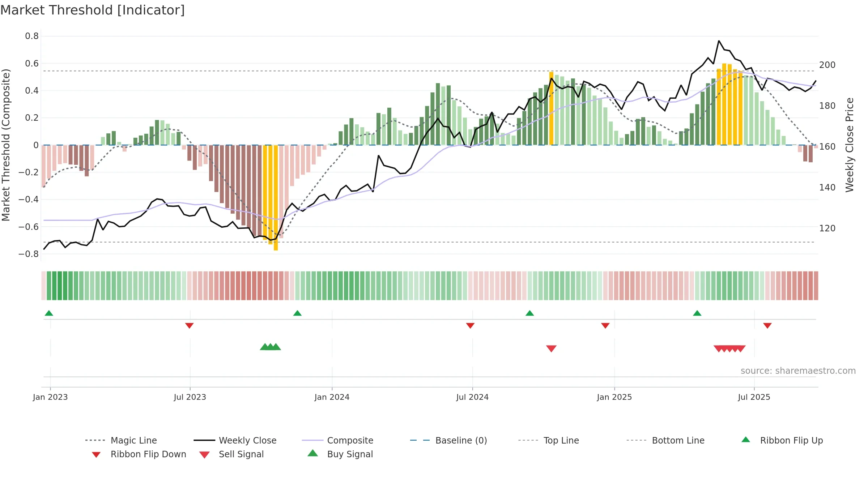Click the ribbon flip up marker near Apr 2025

point(697,313)
